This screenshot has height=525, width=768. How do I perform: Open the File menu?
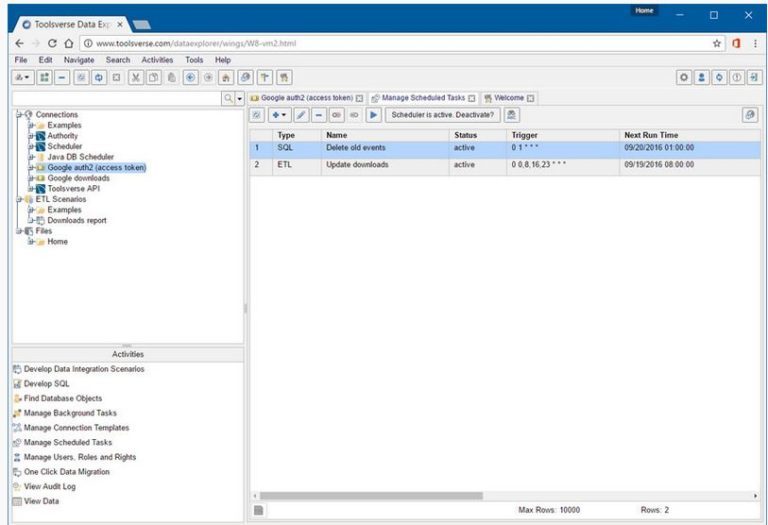point(21,60)
